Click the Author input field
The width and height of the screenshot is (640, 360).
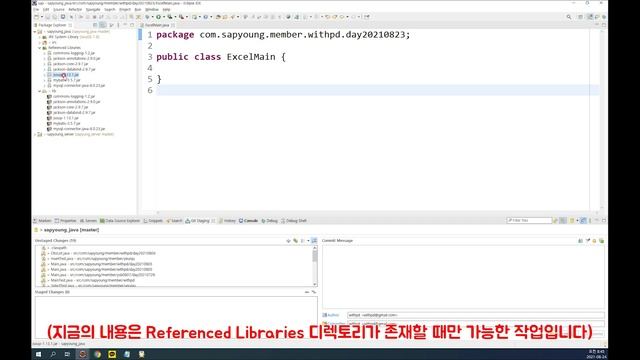coord(476,315)
